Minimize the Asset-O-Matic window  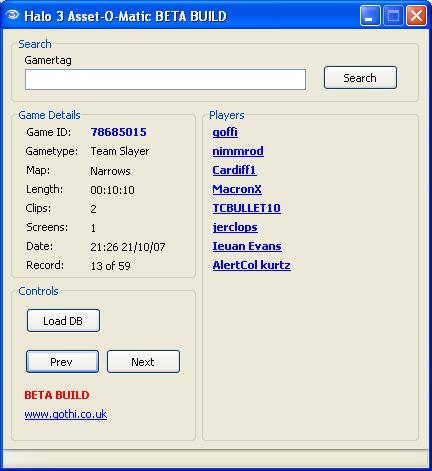(370, 16)
